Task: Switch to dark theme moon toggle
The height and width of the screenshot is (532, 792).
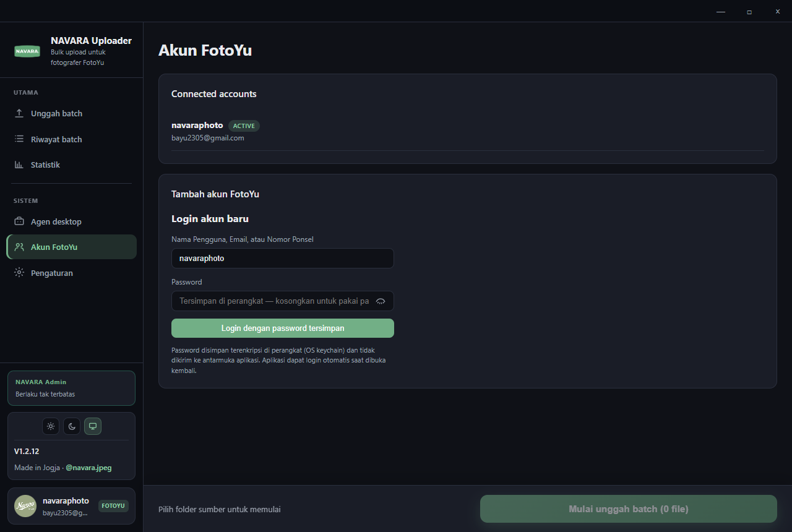Action: [x=72, y=426]
